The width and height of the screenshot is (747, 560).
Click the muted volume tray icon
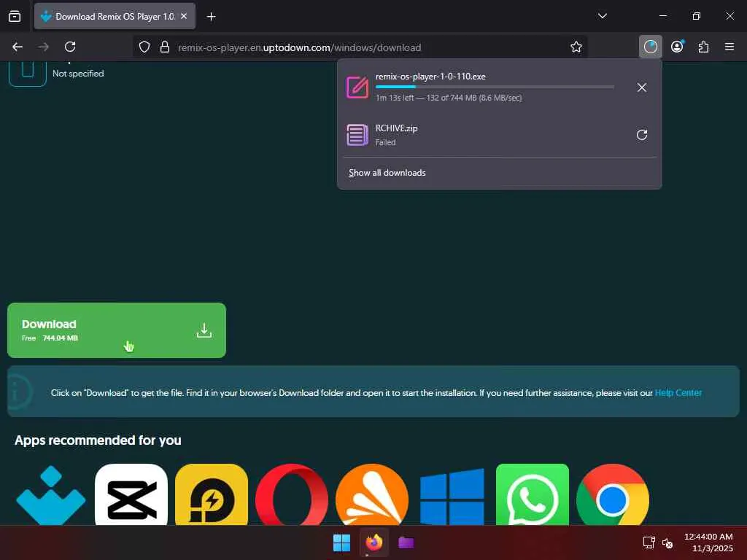tap(667, 542)
